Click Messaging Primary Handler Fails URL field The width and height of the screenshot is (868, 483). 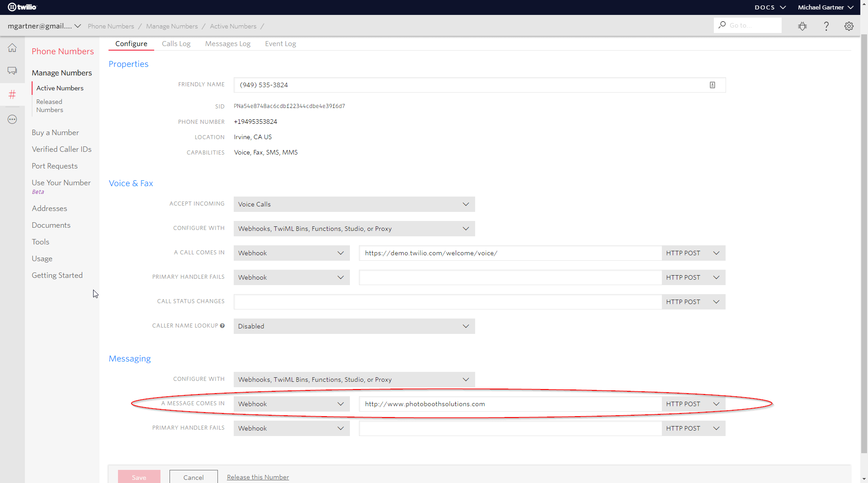pos(510,428)
